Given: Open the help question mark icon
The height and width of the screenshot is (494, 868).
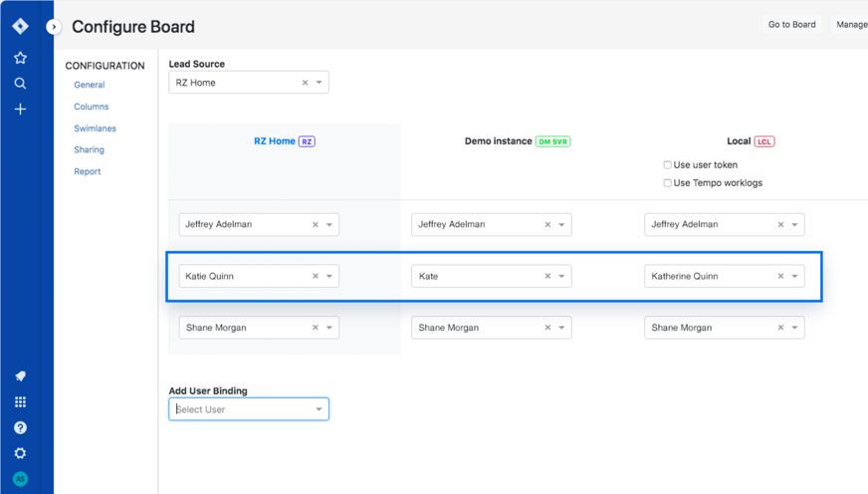Looking at the screenshot, I should tap(20, 427).
